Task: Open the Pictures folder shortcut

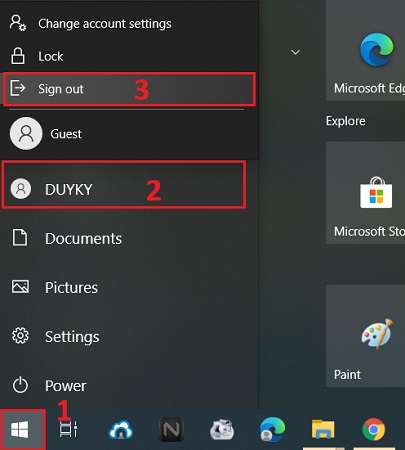Action: click(x=128, y=287)
